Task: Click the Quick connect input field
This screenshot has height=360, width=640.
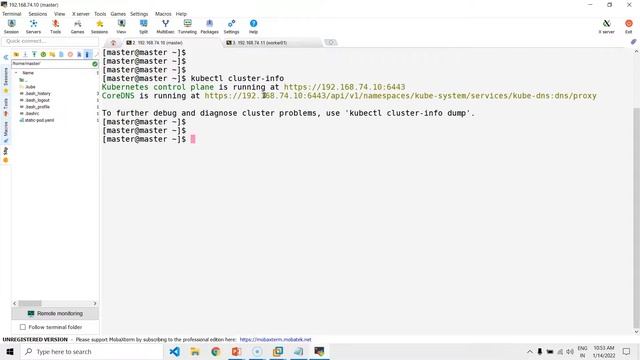Action: point(50,41)
